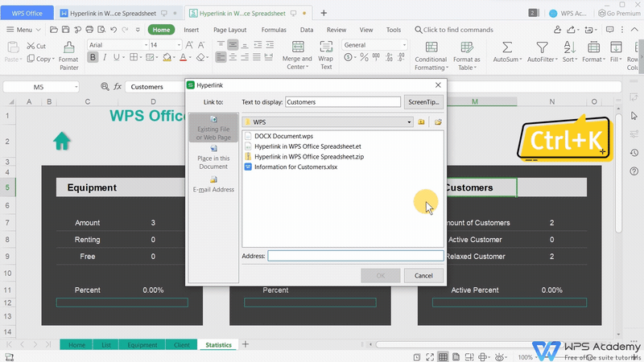
Task: Select E-mail Address link type
Action: [x=213, y=184]
